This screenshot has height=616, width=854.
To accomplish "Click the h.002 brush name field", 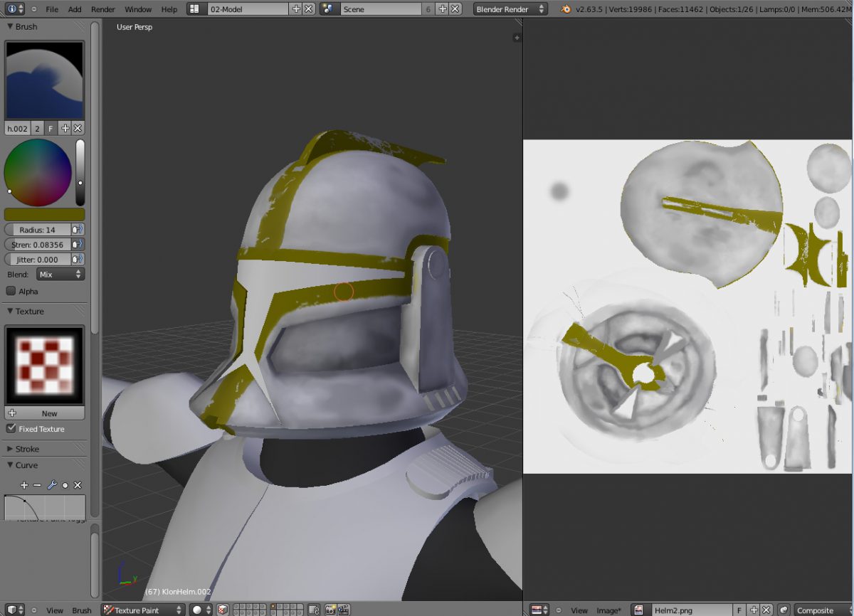I will pyautogui.click(x=18, y=129).
